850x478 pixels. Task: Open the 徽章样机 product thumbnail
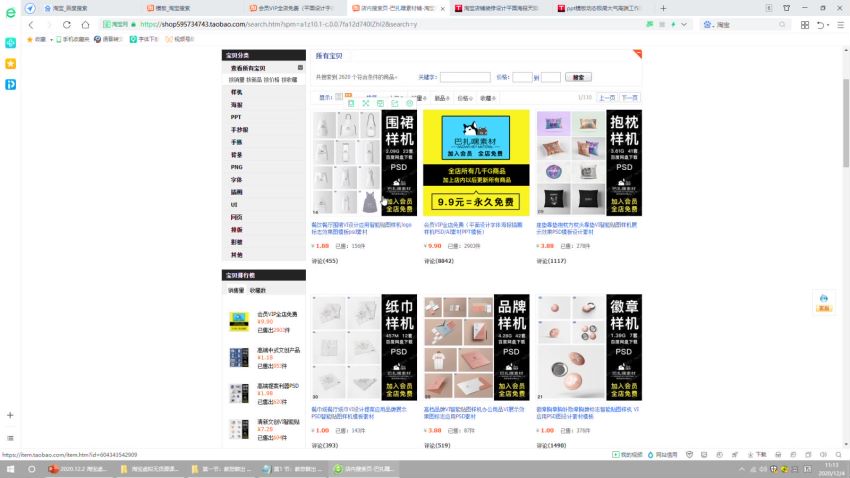click(589, 347)
